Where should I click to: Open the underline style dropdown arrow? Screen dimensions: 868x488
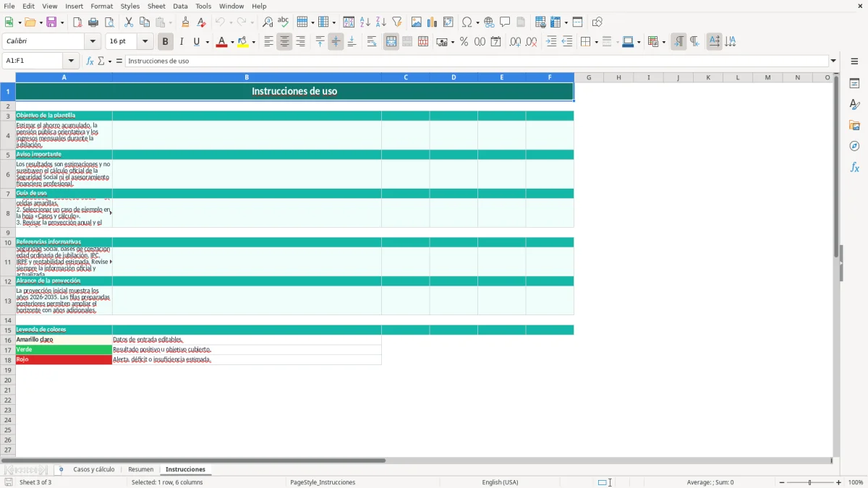[207, 42]
